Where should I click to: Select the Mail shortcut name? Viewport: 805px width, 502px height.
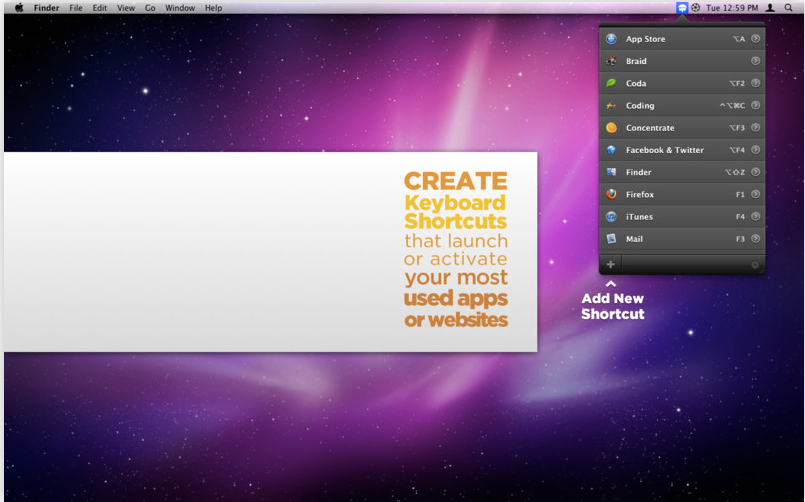[635, 239]
